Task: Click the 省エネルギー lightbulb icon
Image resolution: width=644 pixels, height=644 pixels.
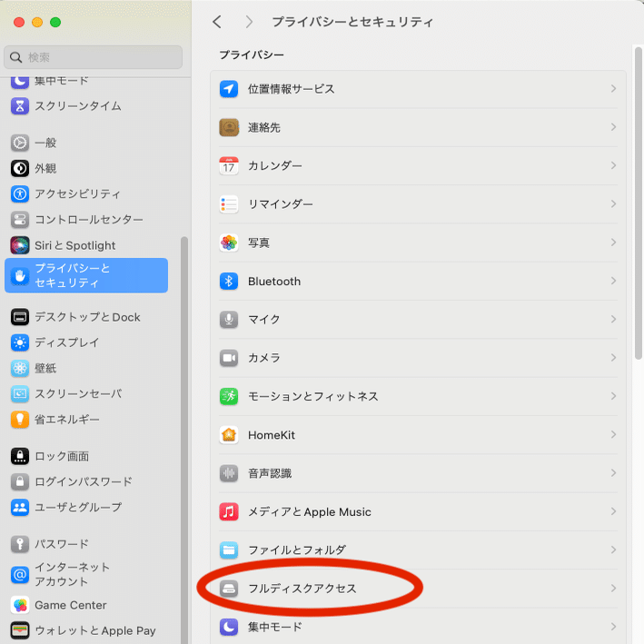Action: coord(20,420)
